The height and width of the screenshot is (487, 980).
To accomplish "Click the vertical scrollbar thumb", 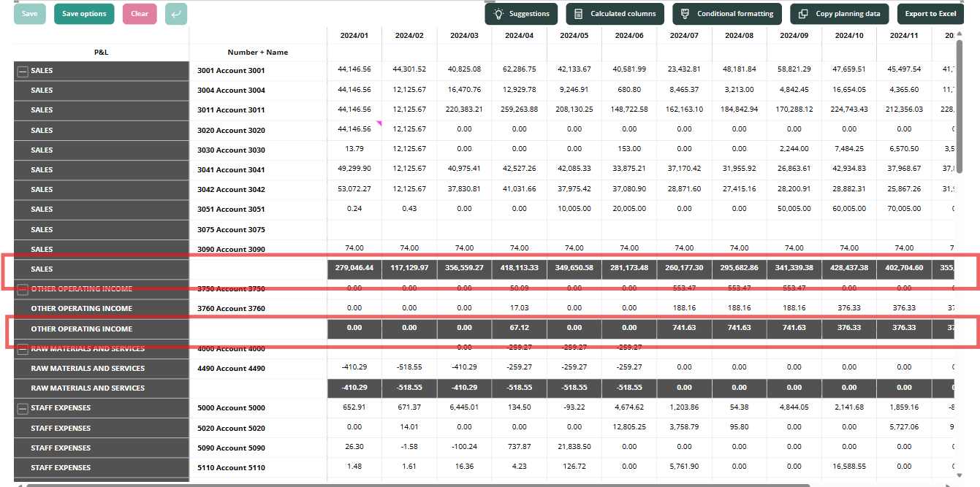I will click(x=959, y=107).
